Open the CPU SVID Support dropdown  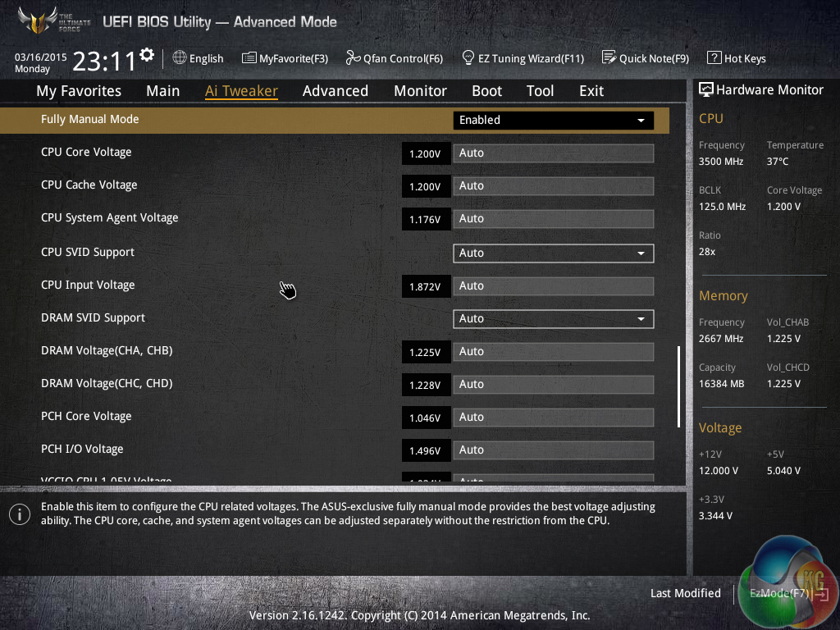click(553, 253)
